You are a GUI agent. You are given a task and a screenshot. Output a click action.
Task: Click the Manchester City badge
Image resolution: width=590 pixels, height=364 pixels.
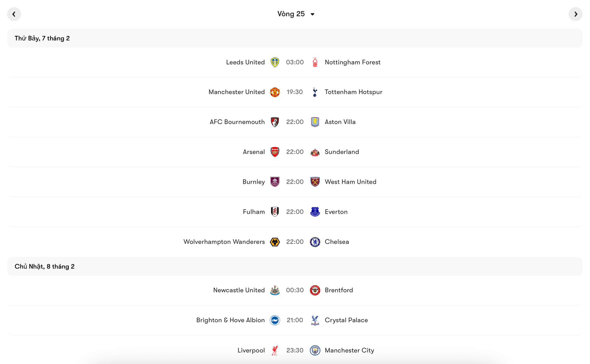315,350
